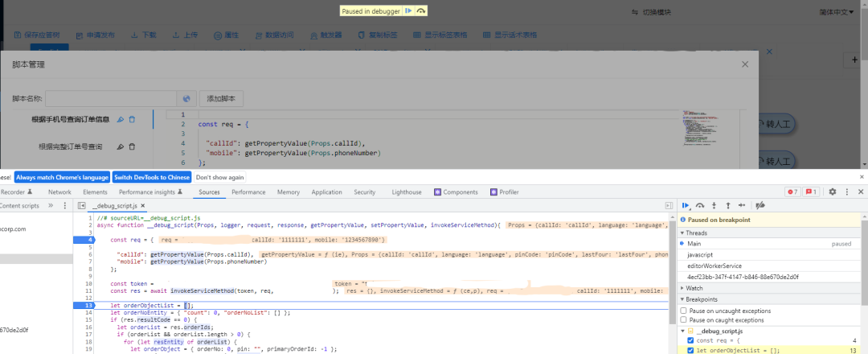Click 复制标签 toolbar button

378,35
